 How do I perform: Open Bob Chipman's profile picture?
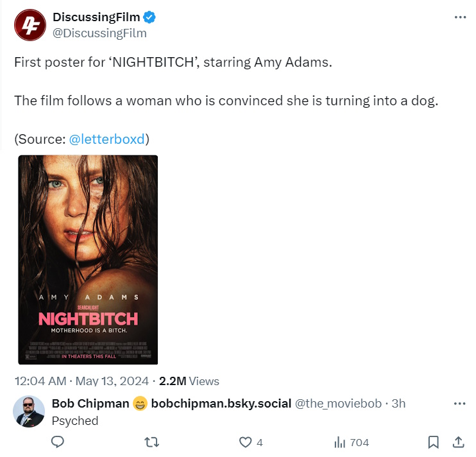click(x=29, y=411)
